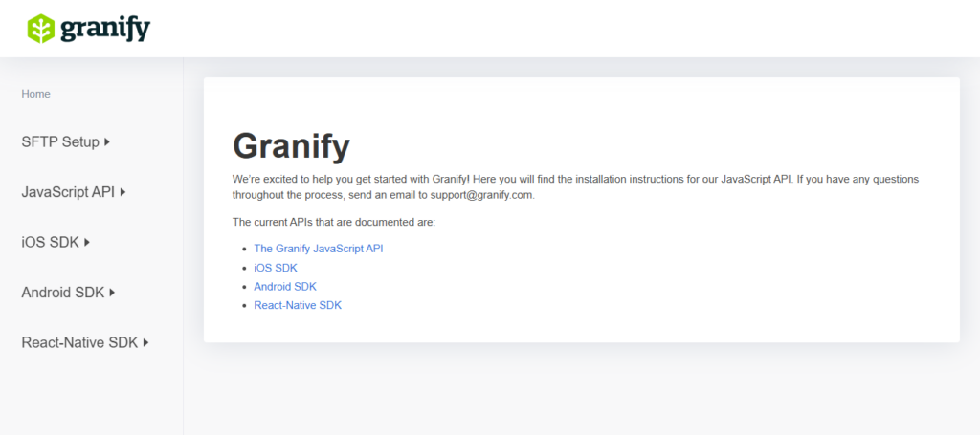Open Android SDK sidebar section
The width and height of the screenshot is (980, 435).
point(62,293)
